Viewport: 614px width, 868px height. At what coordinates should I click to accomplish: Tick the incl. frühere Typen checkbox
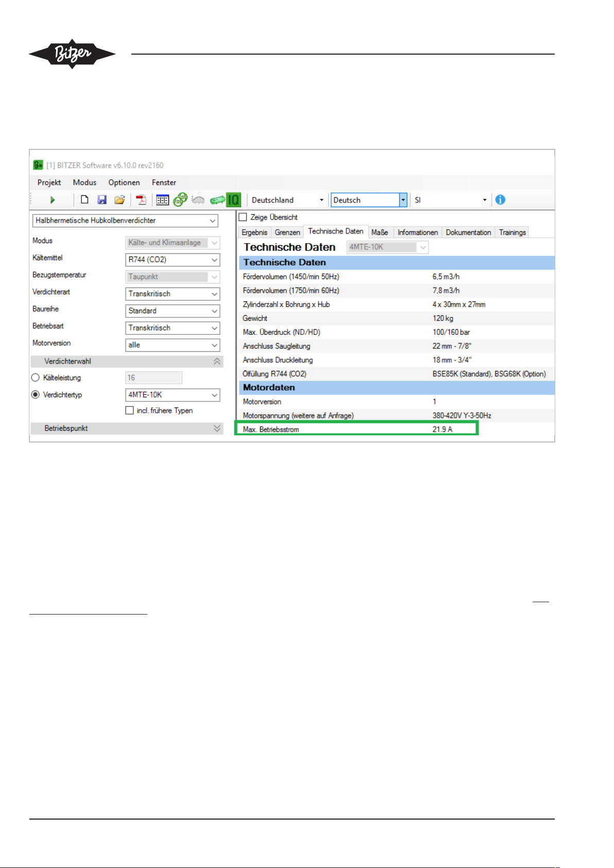click(130, 411)
